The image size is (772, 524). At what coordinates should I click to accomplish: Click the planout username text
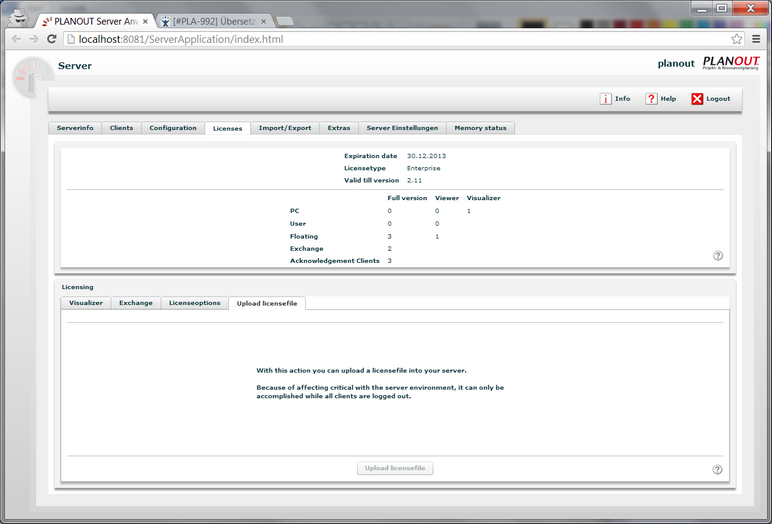676,64
